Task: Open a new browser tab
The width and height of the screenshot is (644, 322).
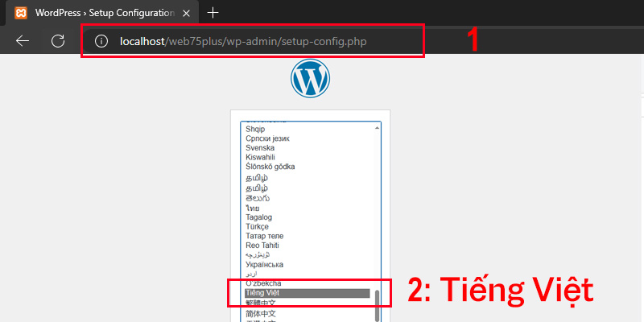Action: [x=213, y=13]
